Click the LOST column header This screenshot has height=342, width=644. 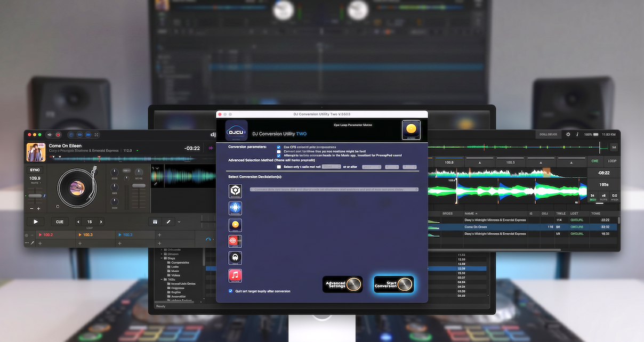click(x=574, y=214)
